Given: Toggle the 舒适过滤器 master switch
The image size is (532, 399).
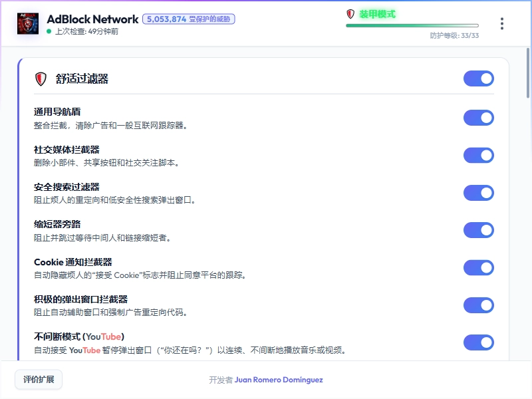Looking at the screenshot, I should click(478, 78).
